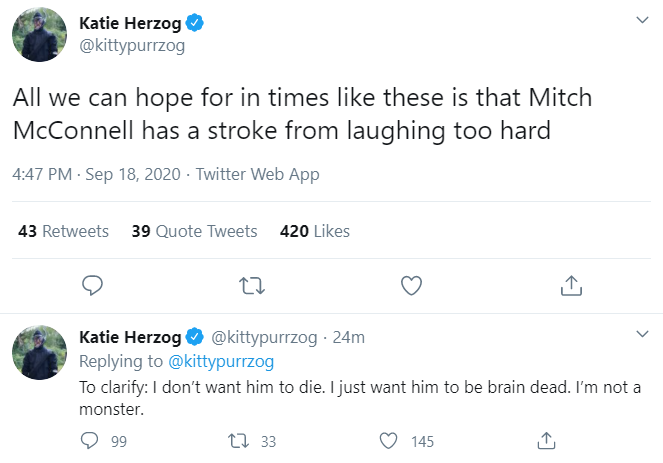Screen dimensions: 663x463
Task: Like the reply showing 145 likes
Action: coord(388,441)
